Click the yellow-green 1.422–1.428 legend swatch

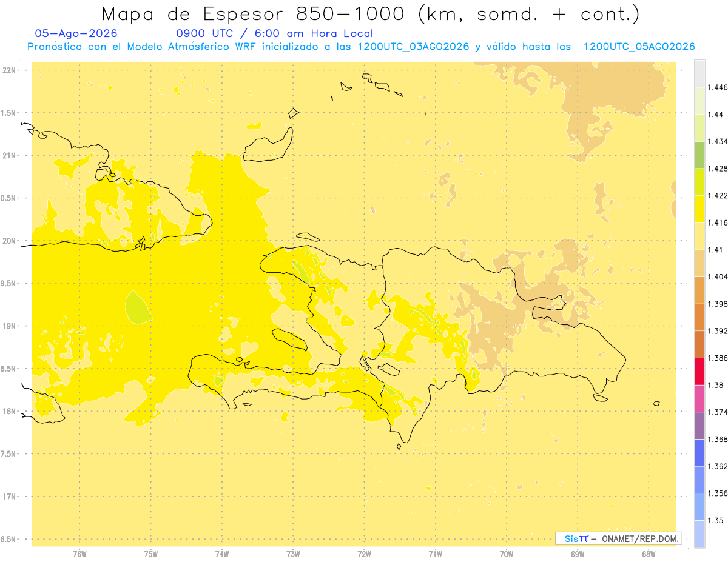(699, 182)
